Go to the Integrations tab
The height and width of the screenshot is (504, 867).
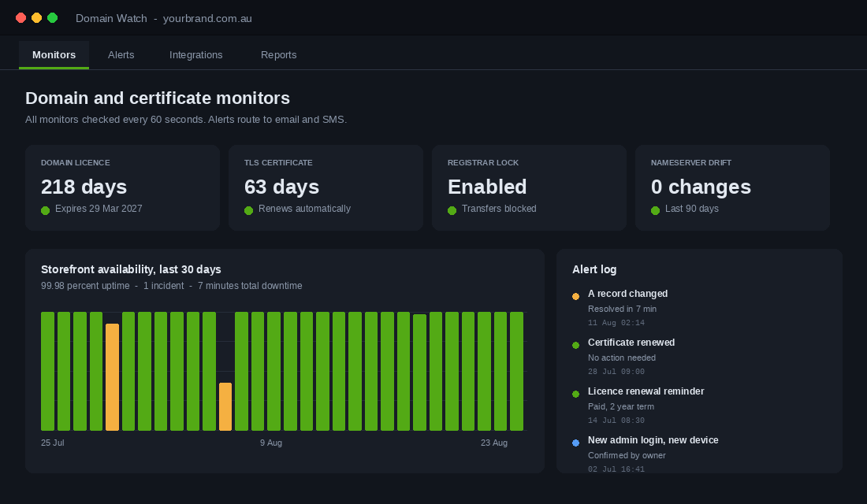coord(195,54)
